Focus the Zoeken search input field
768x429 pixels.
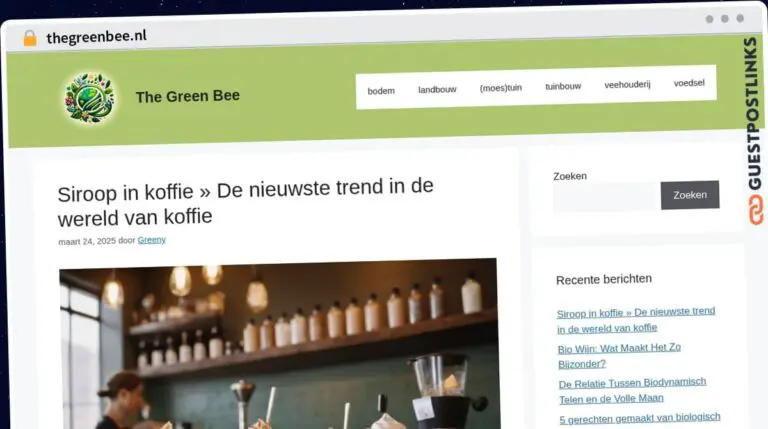pos(606,197)
